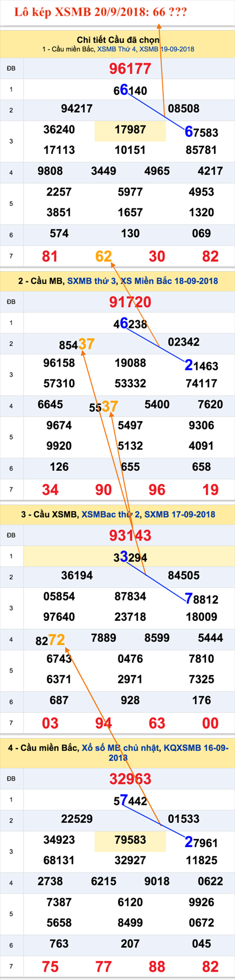Click seventh prize number 81
This screenshot has width=235, height=980.
50,256
